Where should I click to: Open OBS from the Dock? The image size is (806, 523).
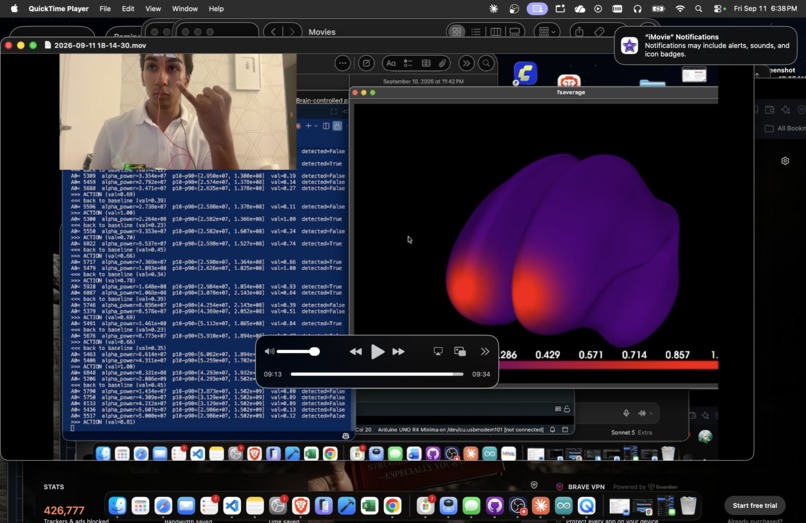point(518,506)
